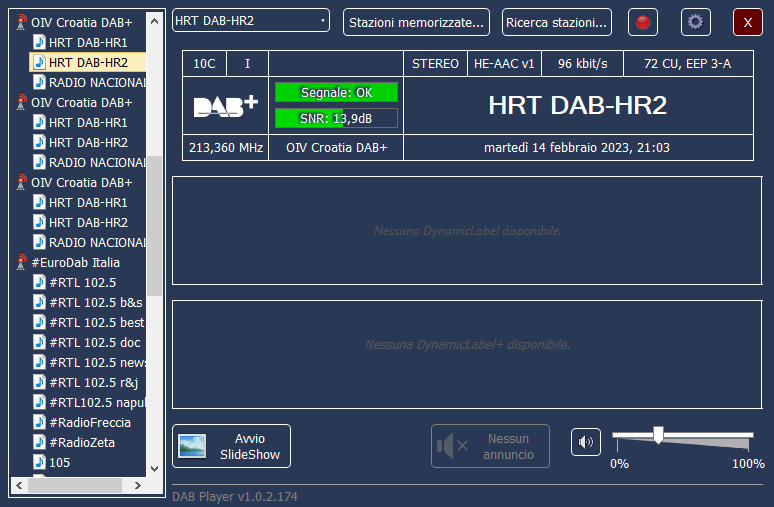The image size is (774, 507).
Task: Click the DAB Player v1.0.2.174 version text
Action: pyautogui.click(x=235, y=496)
